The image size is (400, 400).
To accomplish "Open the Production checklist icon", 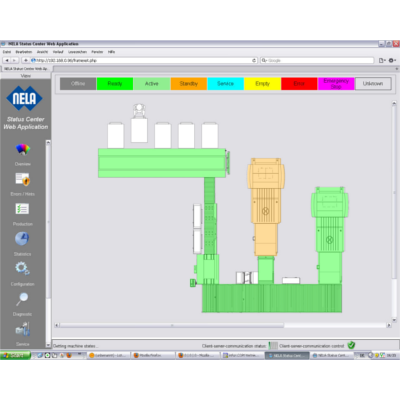I will click(22, 209).
